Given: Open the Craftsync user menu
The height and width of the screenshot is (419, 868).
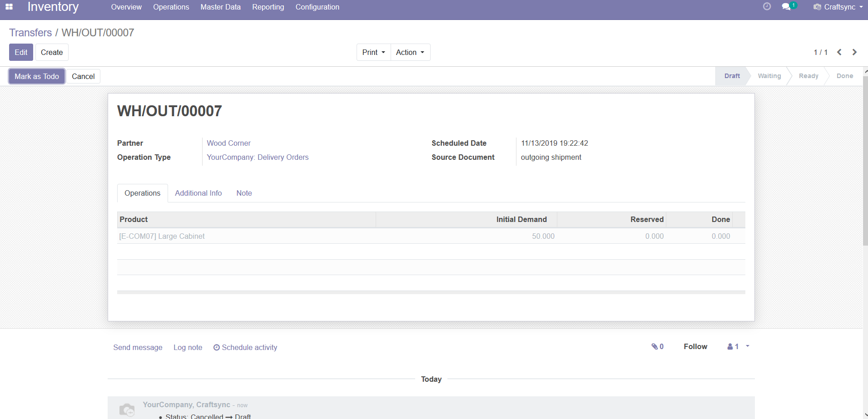Looking at the screenshot, I should tap(838, 7).
